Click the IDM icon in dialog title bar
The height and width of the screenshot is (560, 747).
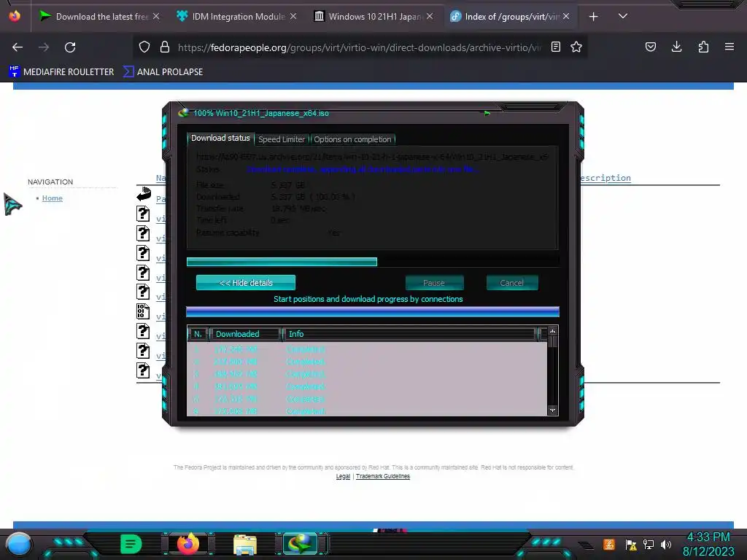183,113
